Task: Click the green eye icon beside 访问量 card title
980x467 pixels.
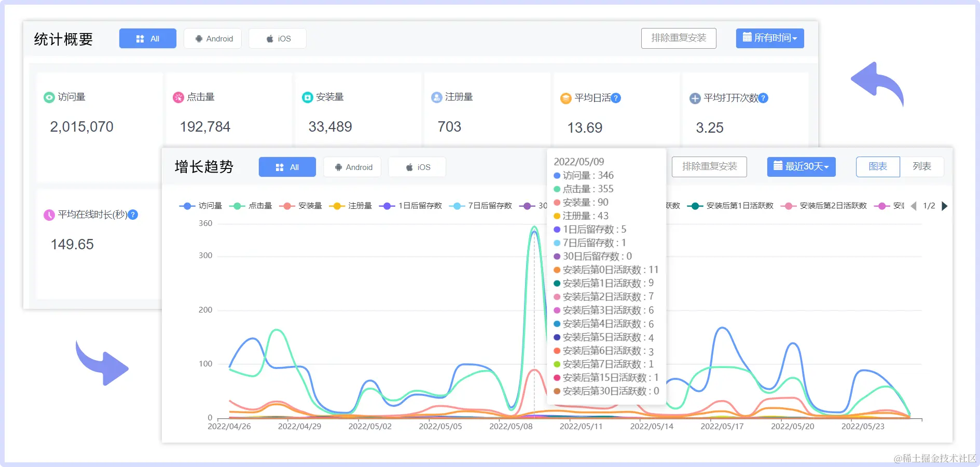Action: (x=49, y=97)
